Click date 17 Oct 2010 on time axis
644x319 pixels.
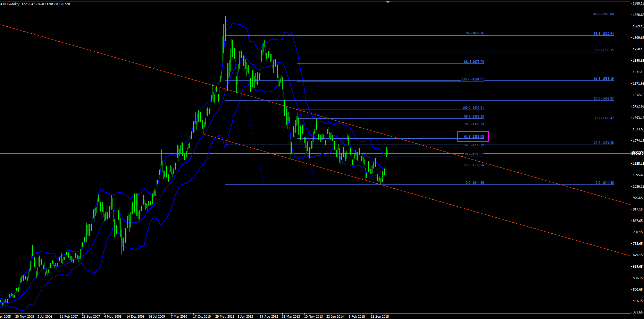point(202,317)
